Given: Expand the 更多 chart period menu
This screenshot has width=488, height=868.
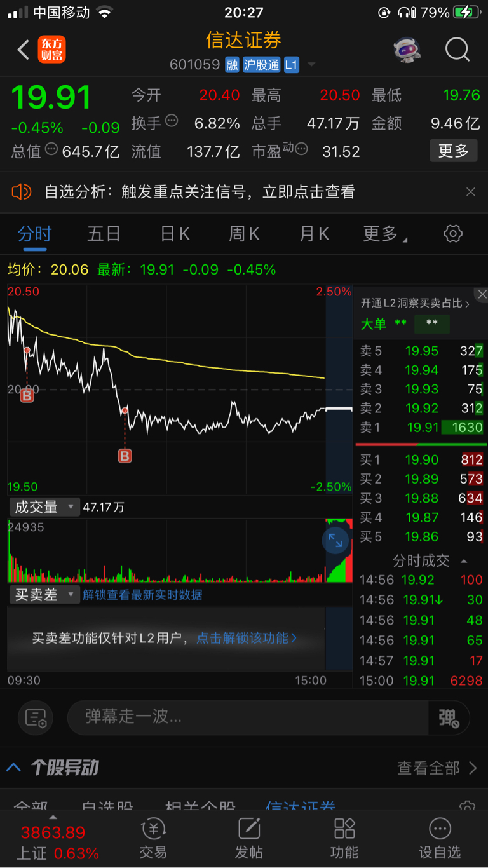Looking at the screenshot, I should pyautogui.click(x=384, y=234).
